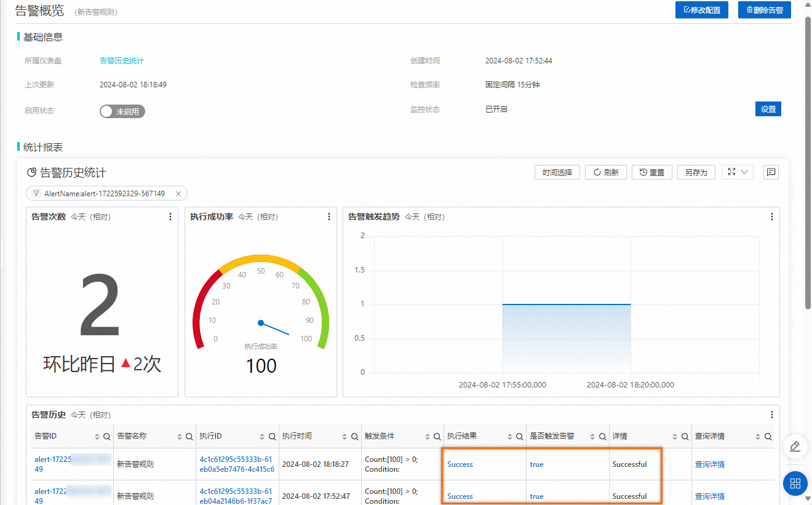Click the 删除告警 button
Screen dimensions: 812x505
click(765, 10)
